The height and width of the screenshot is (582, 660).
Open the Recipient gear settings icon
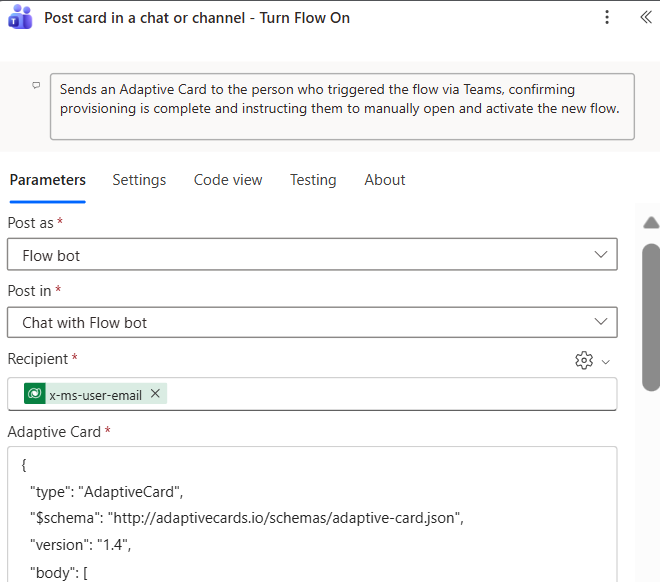click(x=584, y=360)
